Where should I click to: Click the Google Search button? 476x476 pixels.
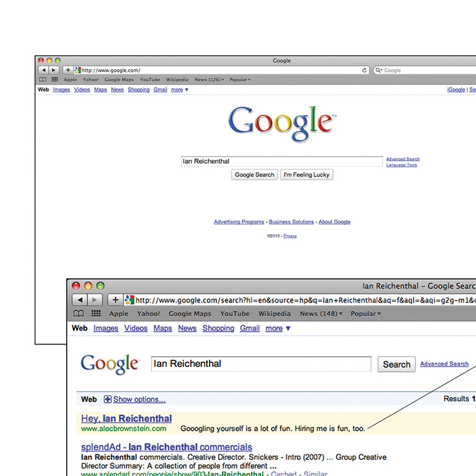254,175
